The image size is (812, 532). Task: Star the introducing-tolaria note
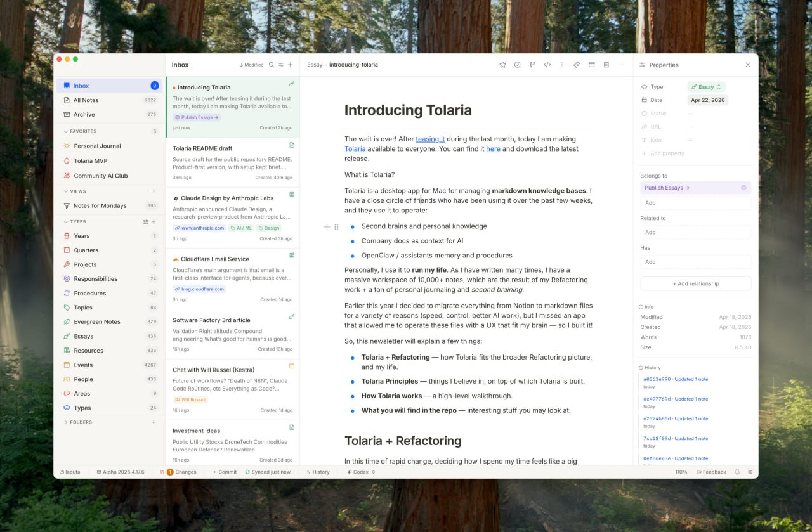click(x=503, y=64)
